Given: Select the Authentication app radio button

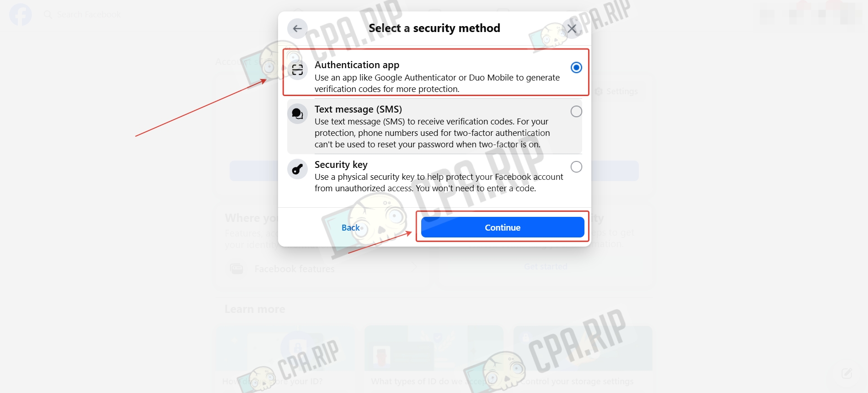Looking at the screenshot, I should pyautogui.click(x=576, y=68).
